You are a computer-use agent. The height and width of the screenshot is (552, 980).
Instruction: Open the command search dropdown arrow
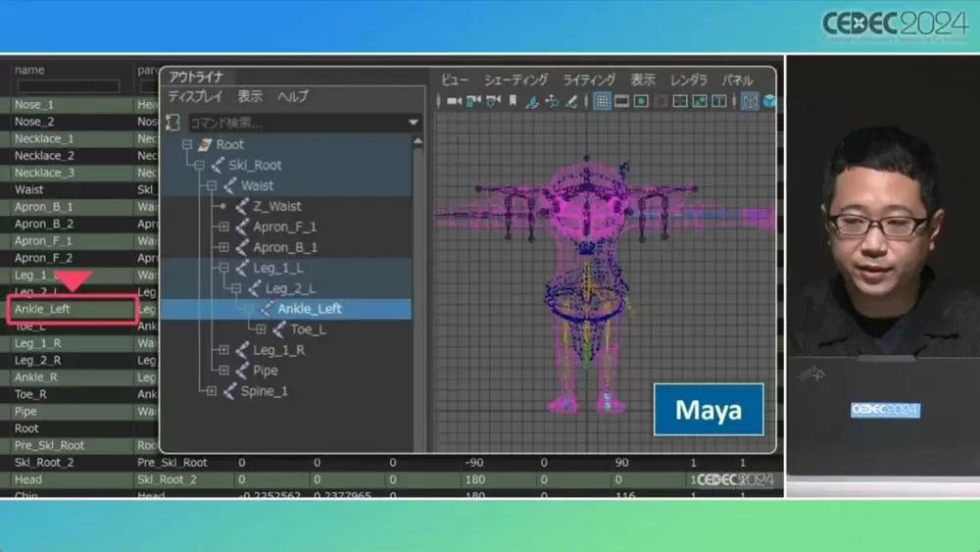tap(414, 123)
